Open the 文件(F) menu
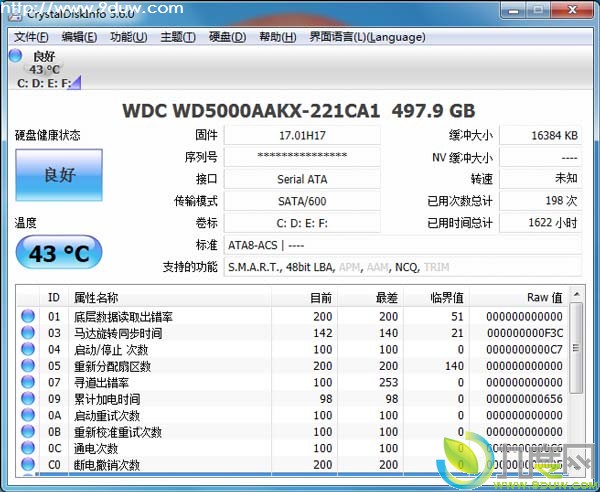This screenshot has height=492, width=600. click(x=31, y=37)
